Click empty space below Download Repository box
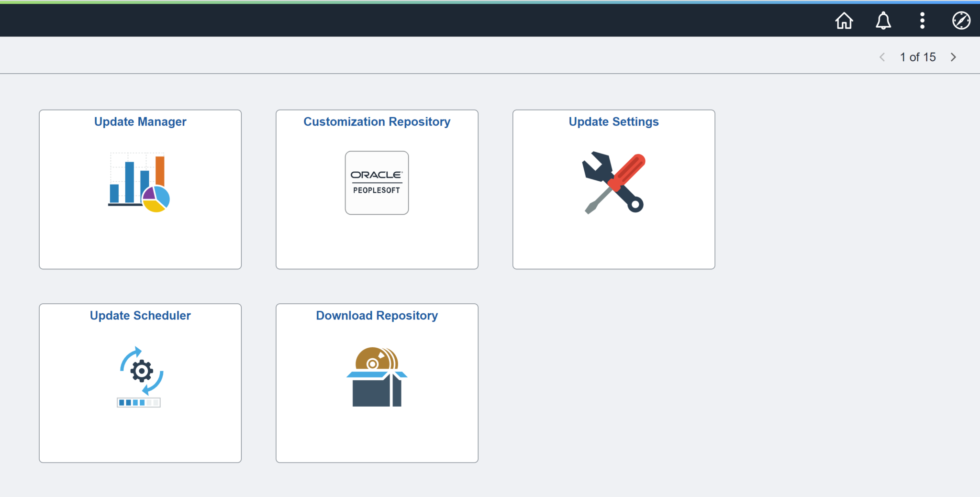This screenshot has height=497, width=980. pyautogui.click(x=377, y=435)
